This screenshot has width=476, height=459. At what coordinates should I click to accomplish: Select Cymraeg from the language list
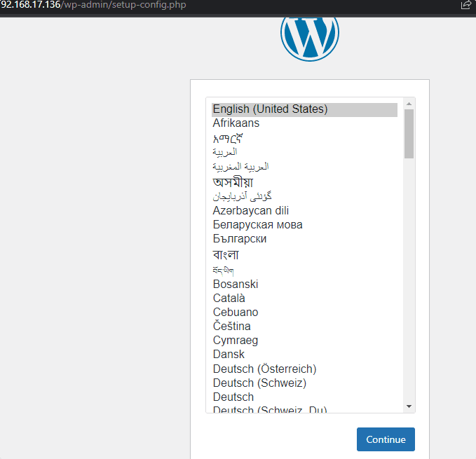click(x=304, y=341)
